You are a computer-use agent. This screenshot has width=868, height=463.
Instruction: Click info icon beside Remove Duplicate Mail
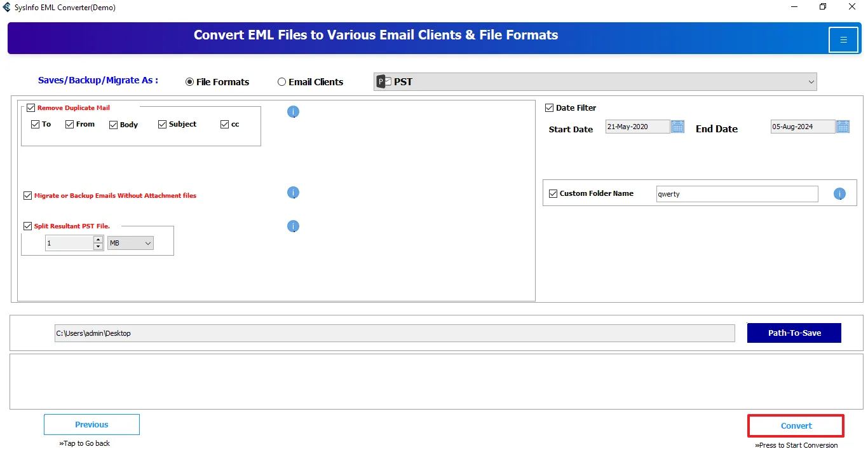[293, 112]
